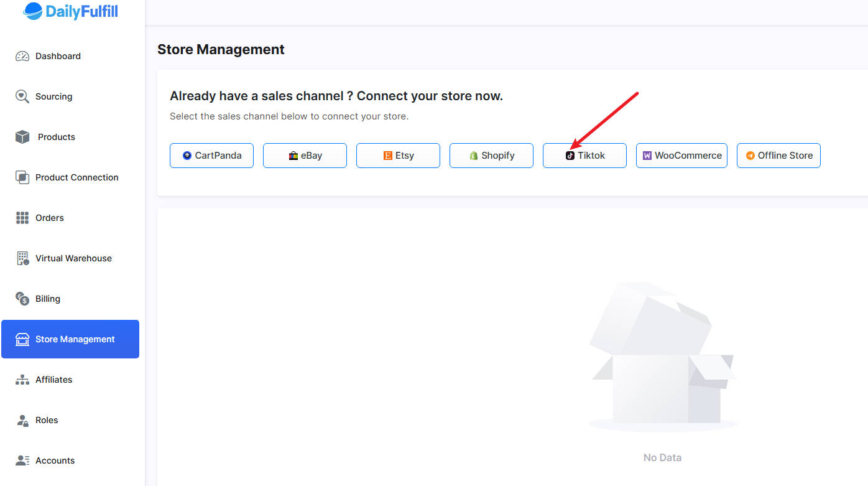Image resolution: width=868 pixels, height=486 pixels.
Task: Choose the WooCommerce sales channel
Action: pyautogui.click(x=681, y=156)
